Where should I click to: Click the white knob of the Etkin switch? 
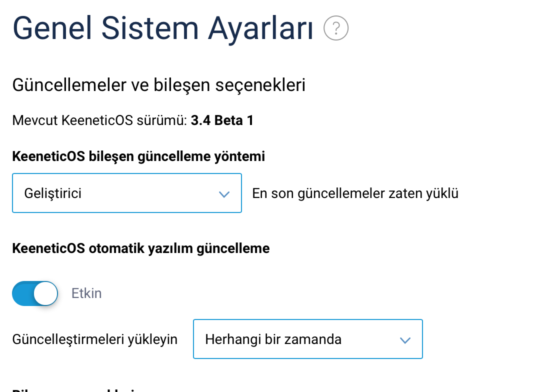pos(45,293)
